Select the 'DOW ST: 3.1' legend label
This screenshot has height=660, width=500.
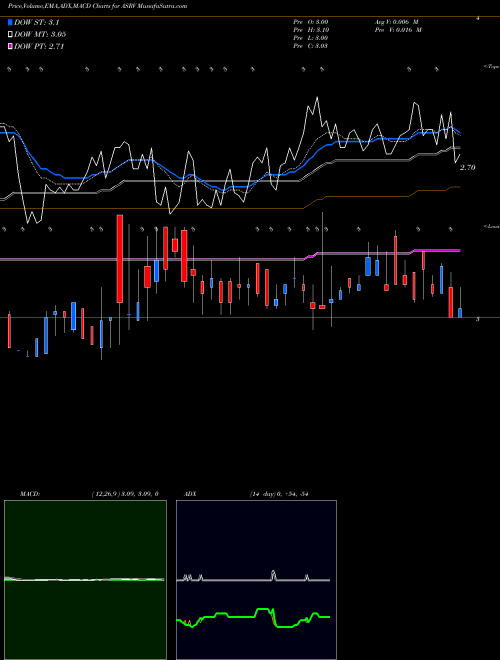pyautogui.click(x=37, y=22)
